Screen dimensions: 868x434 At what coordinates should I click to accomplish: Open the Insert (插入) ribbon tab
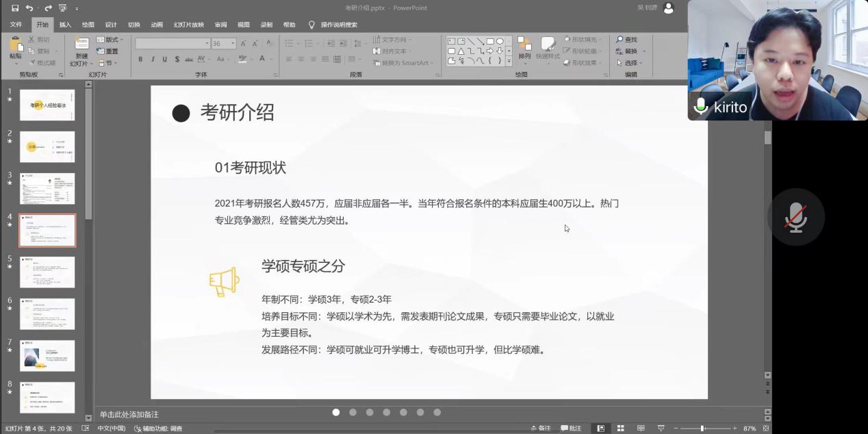pos(65,25)
